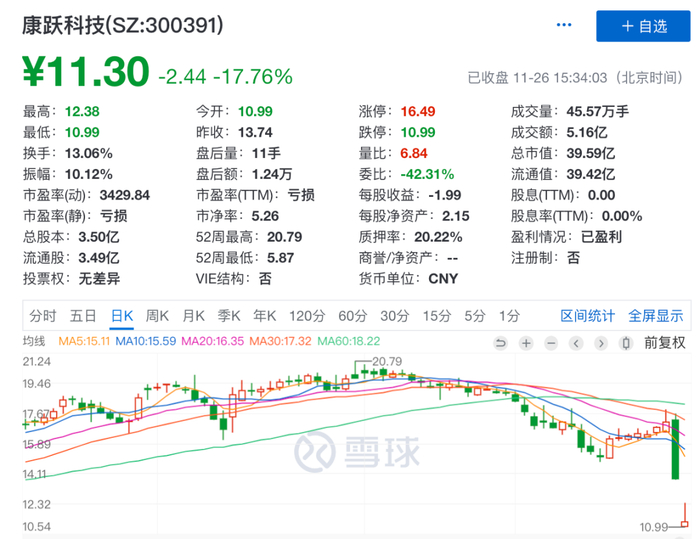
Task: Click the 20.79 peak label on chart
Action: pyautogui.click(x=387, y=362)
